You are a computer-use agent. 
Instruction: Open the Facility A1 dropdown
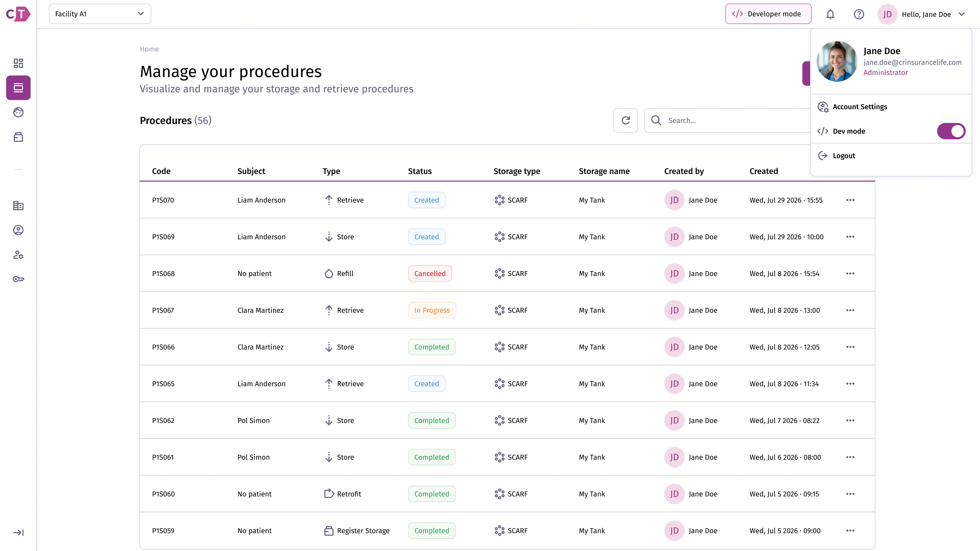[x=100, y=14]
